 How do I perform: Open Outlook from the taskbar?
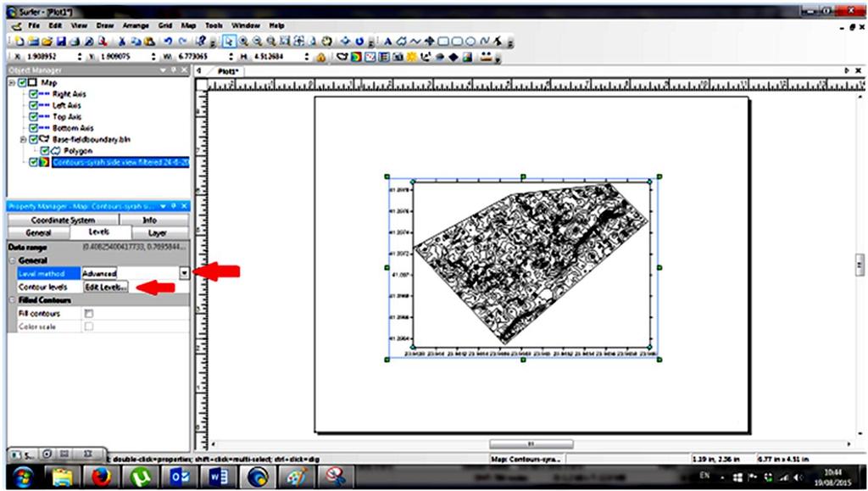pyautogui.click(x=180, y=476)
